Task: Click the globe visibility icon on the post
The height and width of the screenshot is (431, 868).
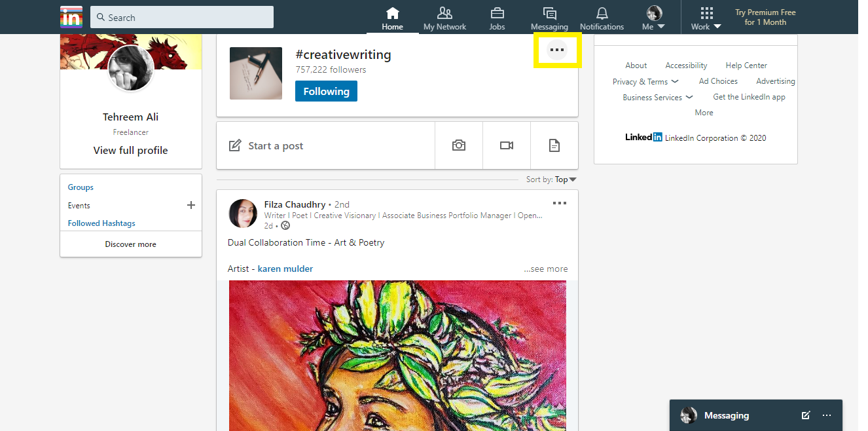Action: coord(285,225)
